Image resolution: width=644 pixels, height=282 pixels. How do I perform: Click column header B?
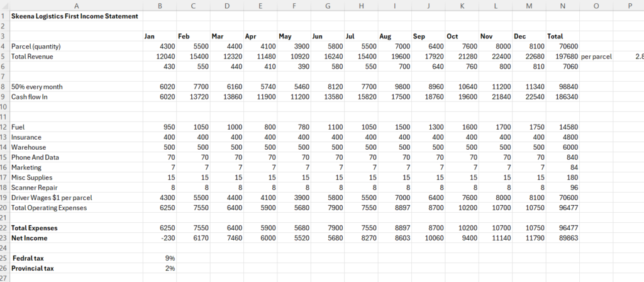(159, 6)
